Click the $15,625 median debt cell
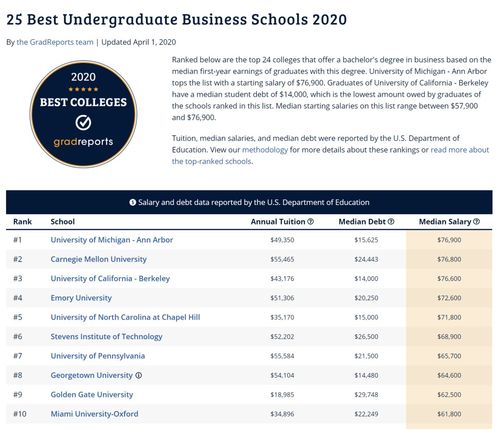The image size is (500, 429). 366,240
